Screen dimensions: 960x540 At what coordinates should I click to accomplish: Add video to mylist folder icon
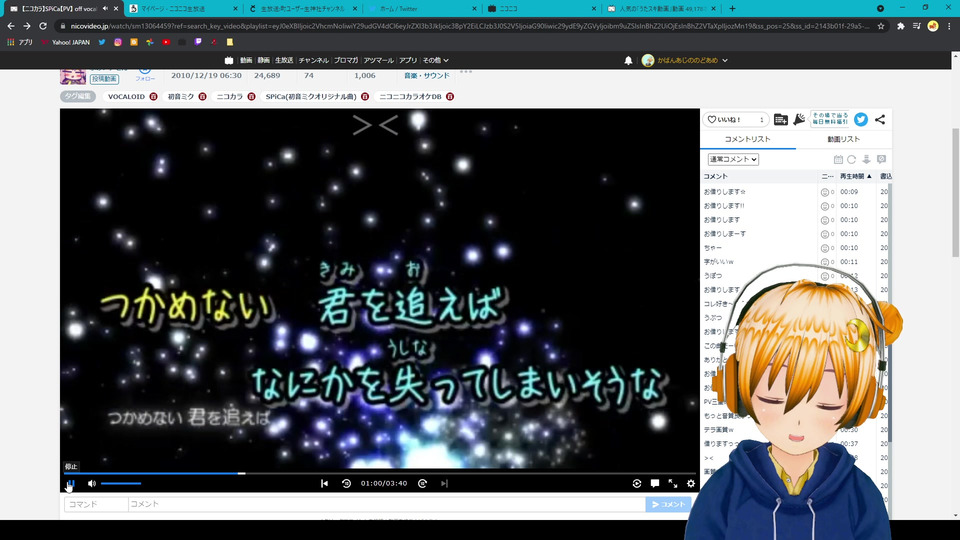tap(781, 119)
